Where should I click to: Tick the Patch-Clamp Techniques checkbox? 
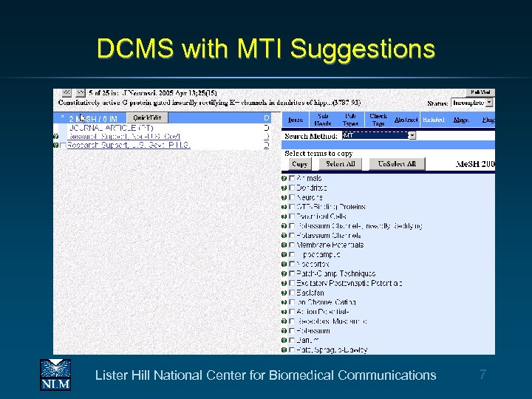292,273
